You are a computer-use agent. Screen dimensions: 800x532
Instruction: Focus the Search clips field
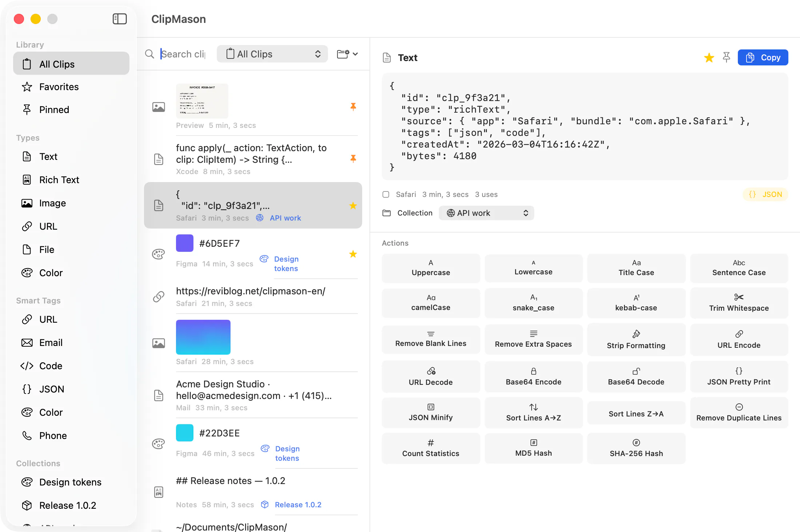tap(184, 54)
